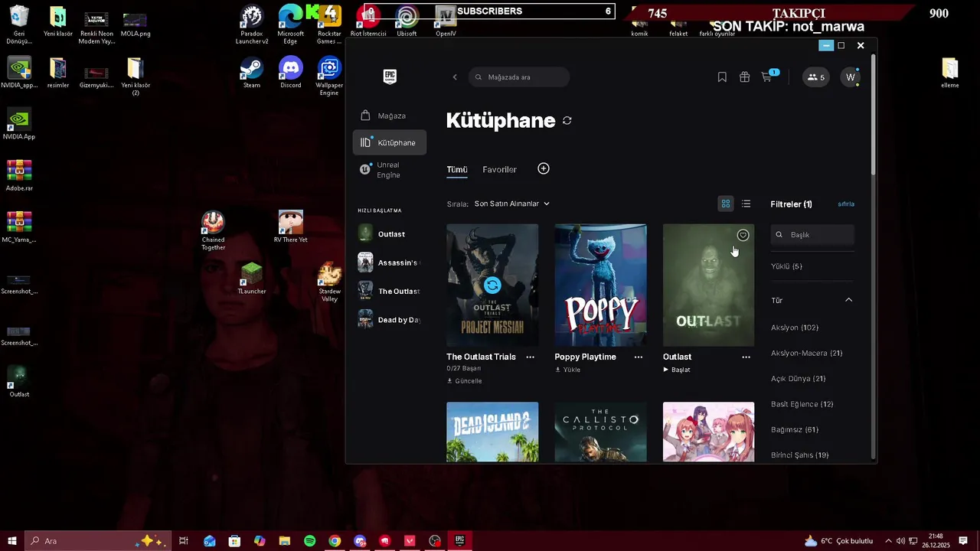980x551 pixels.
Task: Launch Dead by Daylight quick launch entry
Action: coord(389,320)
